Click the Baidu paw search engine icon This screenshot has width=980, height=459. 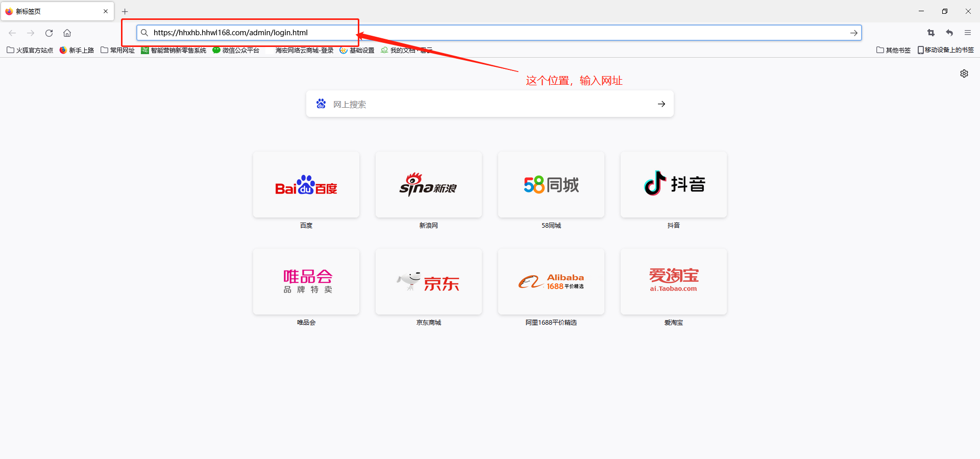point(321,104)
